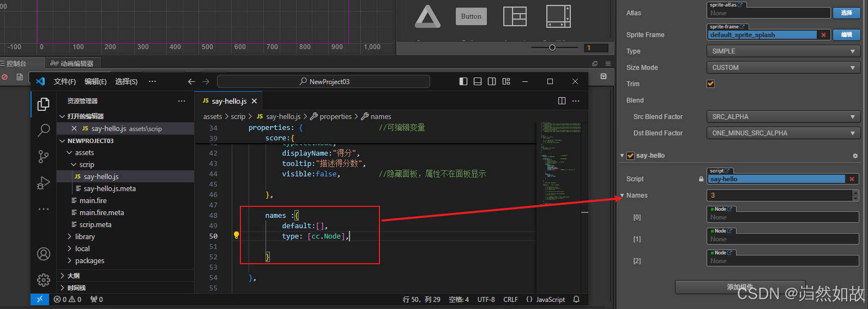Toggle the secondary sidebar layout icon
868x309 pixels.
coord(492,81)
